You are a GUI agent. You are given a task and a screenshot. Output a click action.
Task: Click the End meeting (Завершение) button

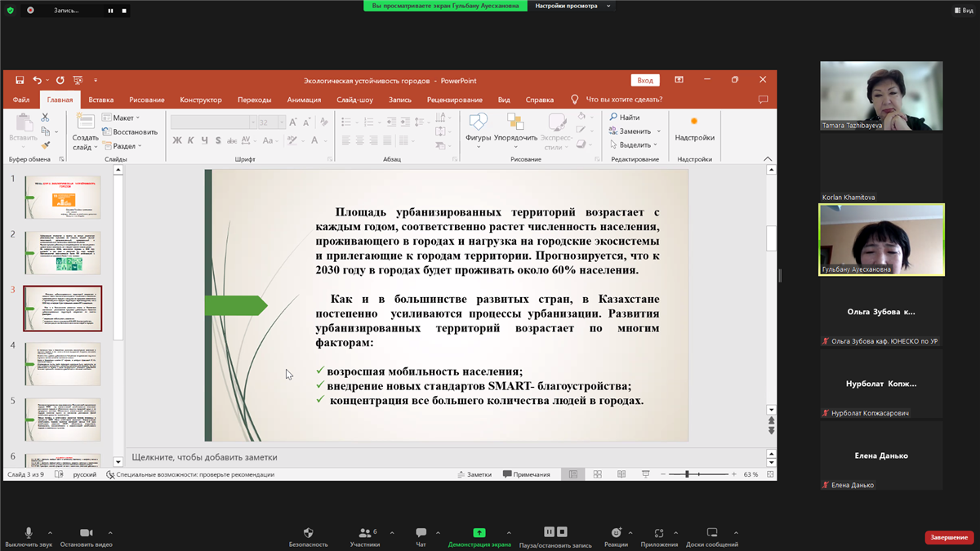tap(949, 537)
